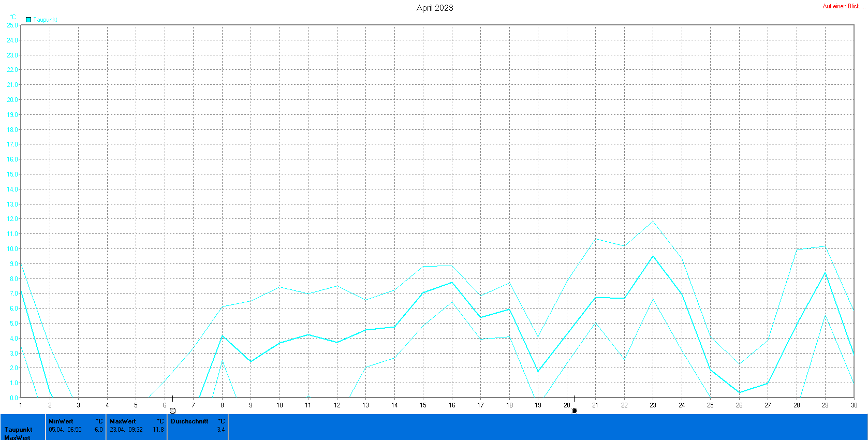
Task: Open the 'Auf einen Blick ...' link
Action: pyautogui.click(x=844, y=6)
